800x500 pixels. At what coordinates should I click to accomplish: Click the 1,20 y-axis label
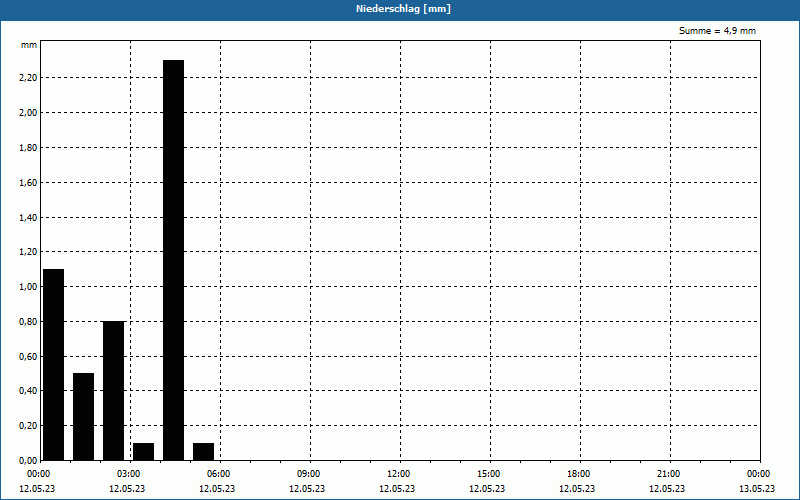(x=29, y=252)
